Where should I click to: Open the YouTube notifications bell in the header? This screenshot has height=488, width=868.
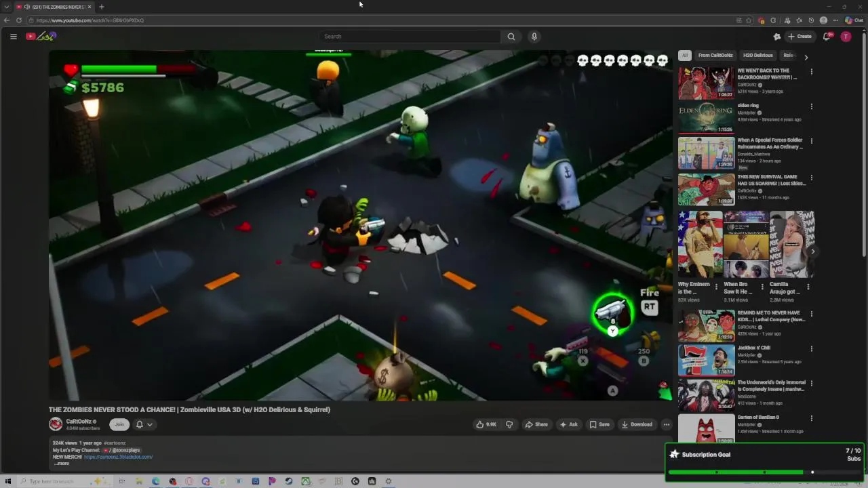pos(827,37)
